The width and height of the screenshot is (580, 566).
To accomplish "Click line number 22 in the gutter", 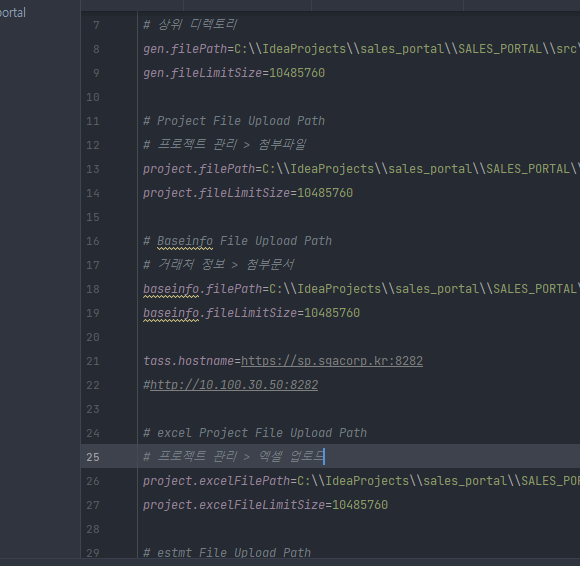I will [93, 385].
